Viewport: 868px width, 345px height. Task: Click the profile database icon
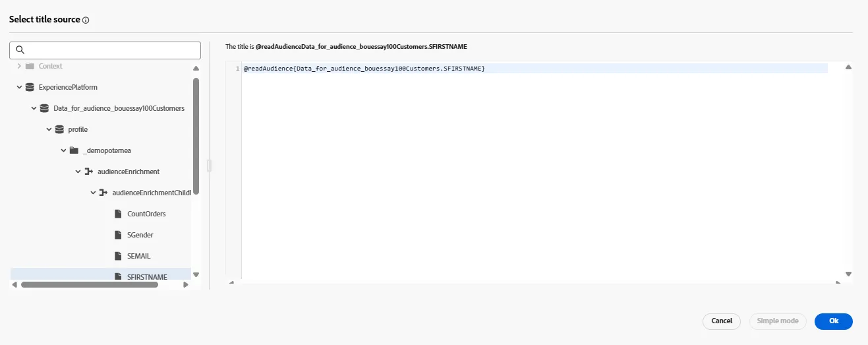point(59,129)
